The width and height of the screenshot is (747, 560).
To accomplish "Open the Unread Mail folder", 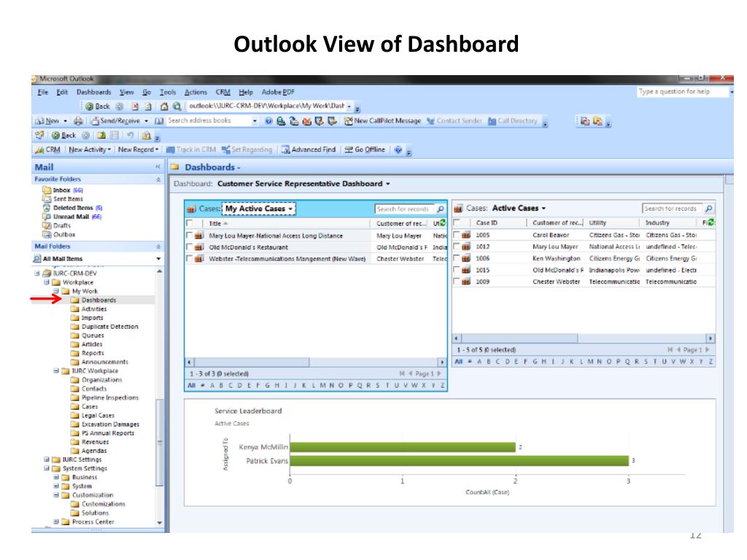I will [71, 217].
